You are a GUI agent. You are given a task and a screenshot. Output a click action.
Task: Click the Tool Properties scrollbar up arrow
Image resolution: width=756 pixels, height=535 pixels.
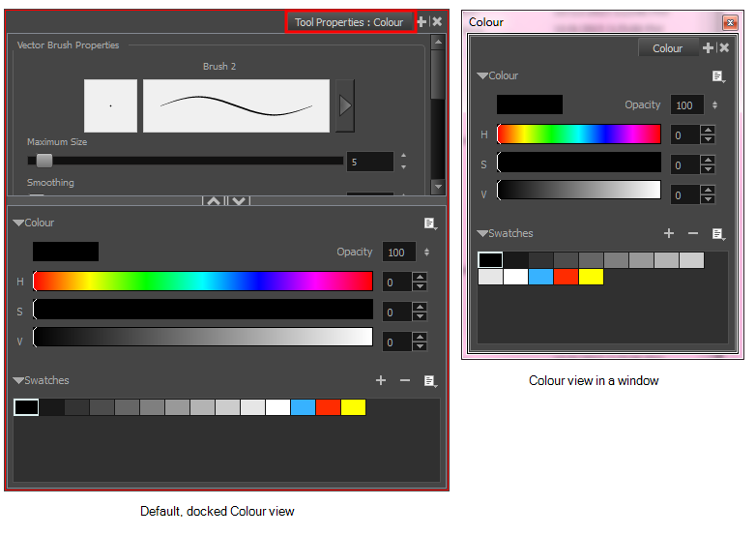click(438, 43)
